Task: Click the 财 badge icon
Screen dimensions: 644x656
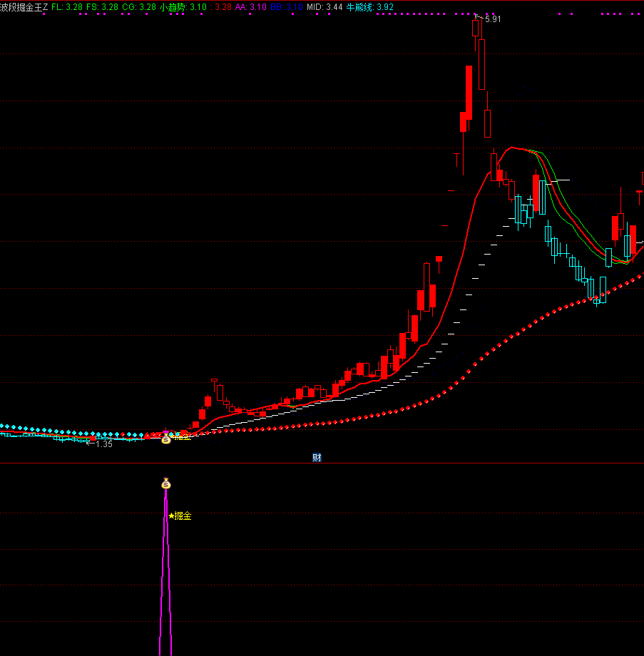Action: (x=317, y=458)
